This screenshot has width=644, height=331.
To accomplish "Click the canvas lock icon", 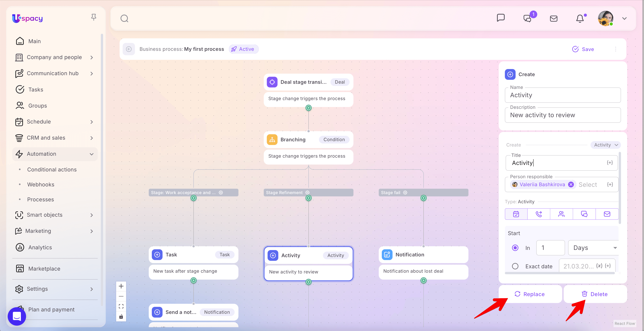I will 121,316.
